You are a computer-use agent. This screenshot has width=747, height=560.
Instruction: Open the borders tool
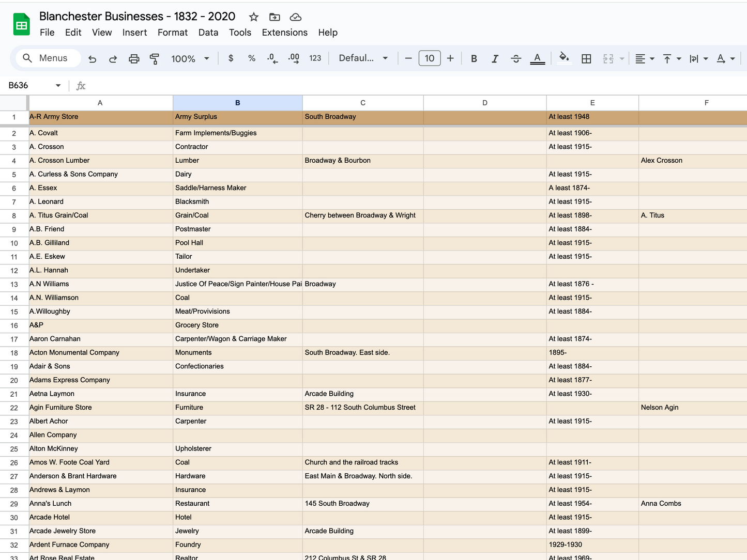tap(586, 59)
